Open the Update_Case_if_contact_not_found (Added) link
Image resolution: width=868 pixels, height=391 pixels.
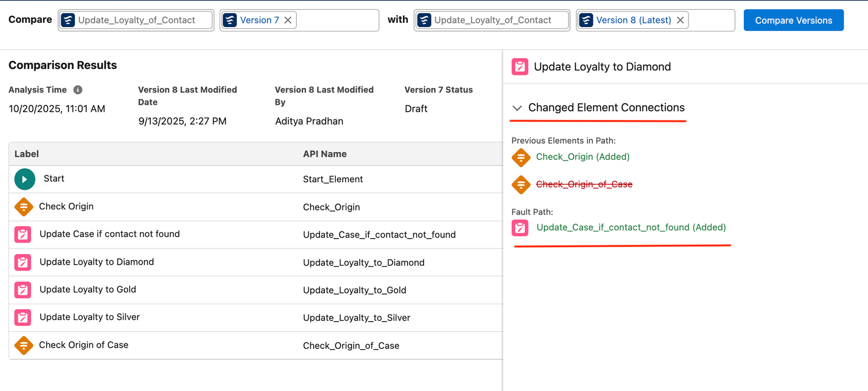point(631,227)
